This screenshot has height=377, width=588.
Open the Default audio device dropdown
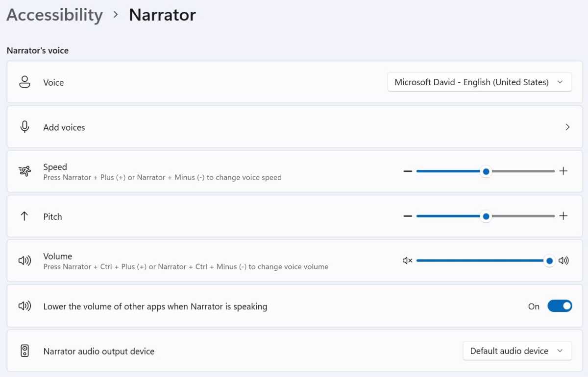coord(517,351)
